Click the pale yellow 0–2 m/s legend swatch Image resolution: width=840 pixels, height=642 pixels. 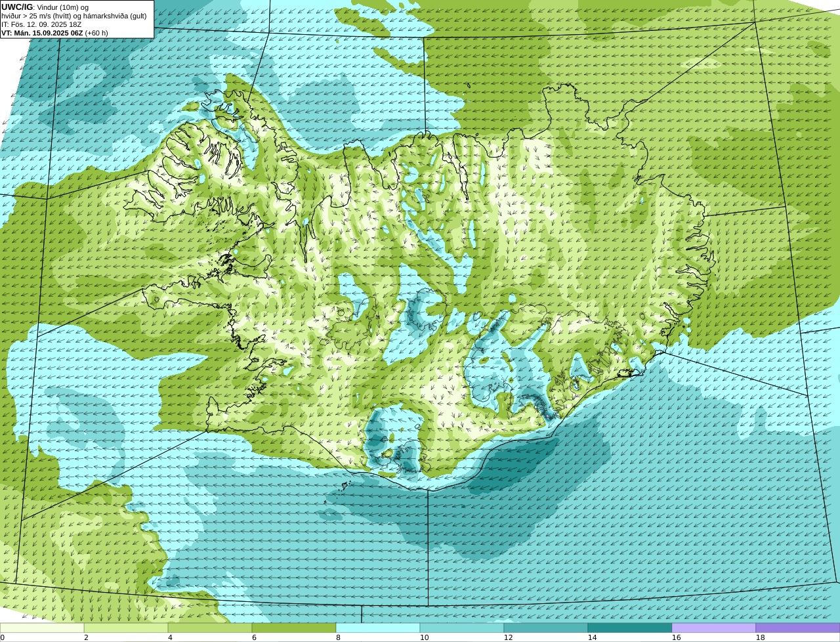pos(42,628)
